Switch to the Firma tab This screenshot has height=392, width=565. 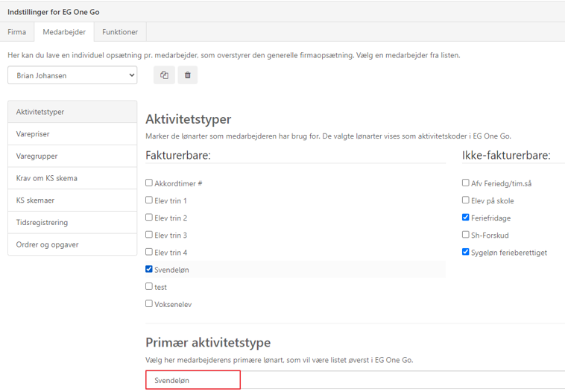pyautogui.click(x=17, y=32)
